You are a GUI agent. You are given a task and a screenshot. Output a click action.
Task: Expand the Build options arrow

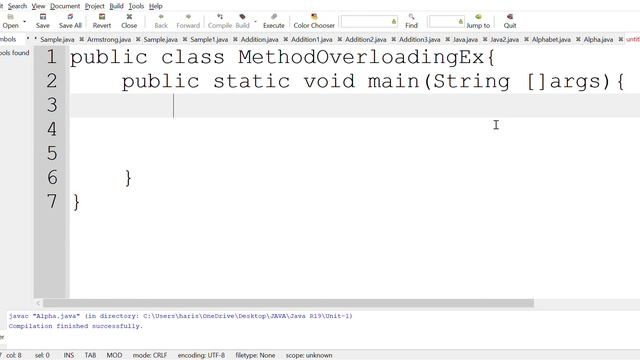click(x=256, y=21)
